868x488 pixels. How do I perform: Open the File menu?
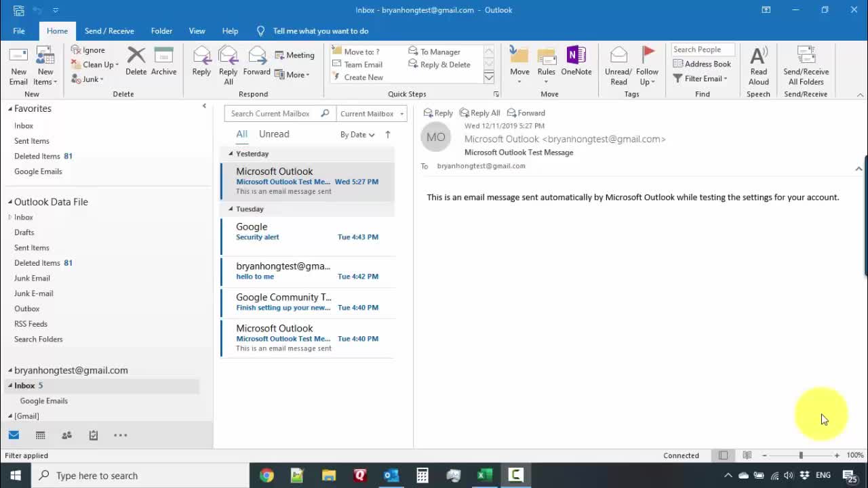19,31
